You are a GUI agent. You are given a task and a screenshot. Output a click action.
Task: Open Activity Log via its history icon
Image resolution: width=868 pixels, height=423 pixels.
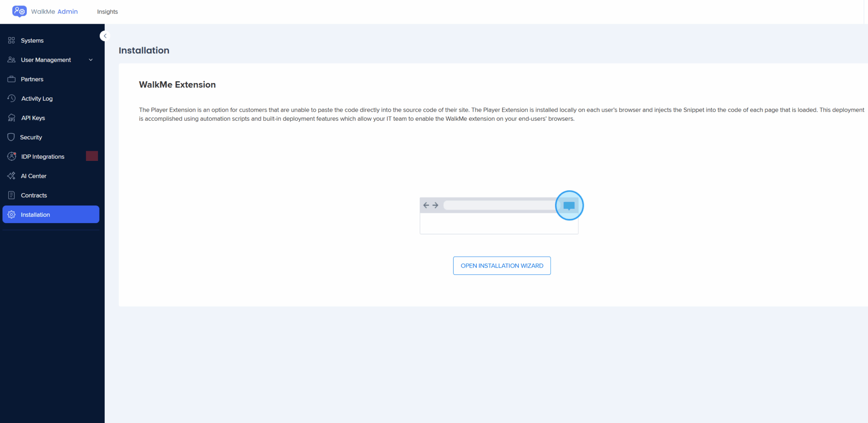tap(12, 98)
